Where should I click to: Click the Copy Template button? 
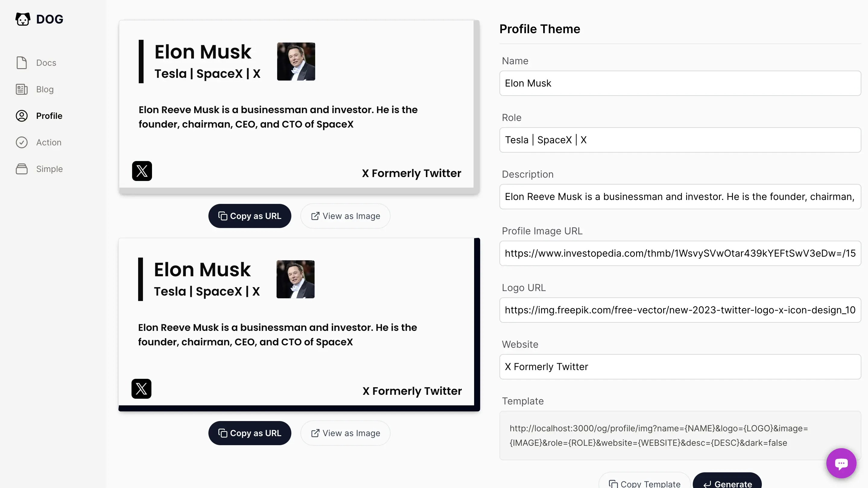[x=645, y=483]
